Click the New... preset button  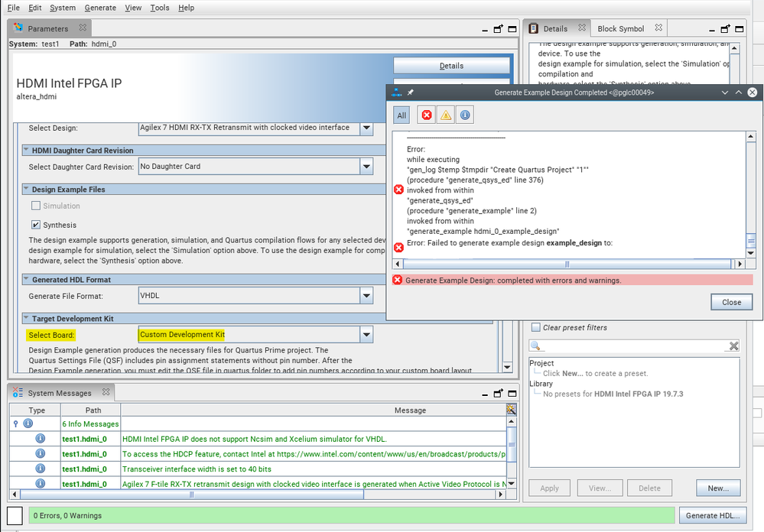click(x=717, y=488)
